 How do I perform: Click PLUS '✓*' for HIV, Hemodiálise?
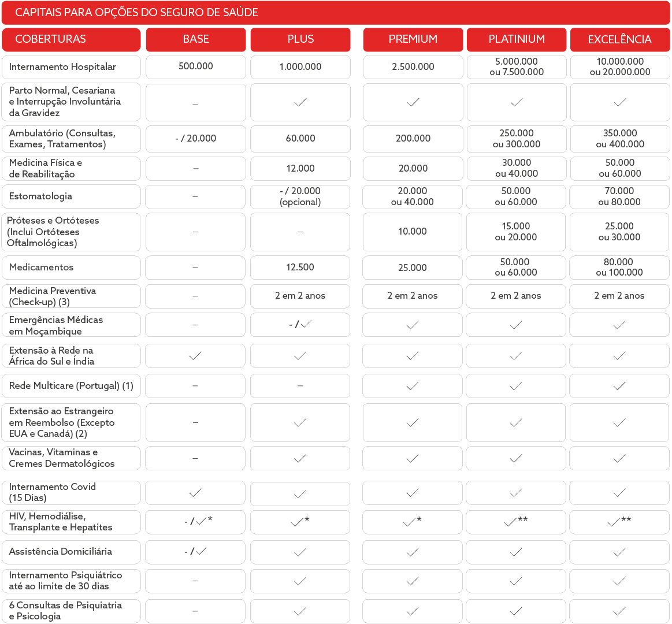click(300, 522)
